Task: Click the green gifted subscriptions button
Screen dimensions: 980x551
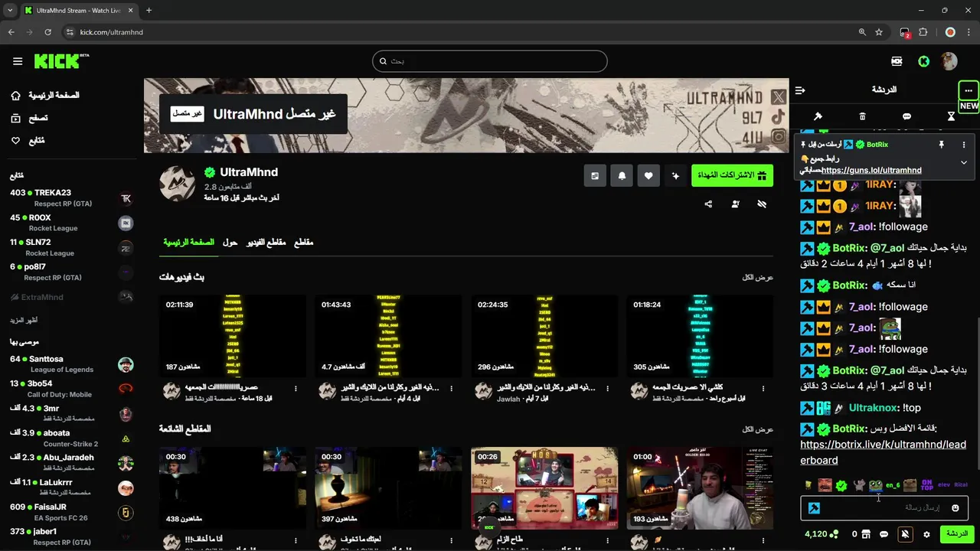Action: click(732, 175)
